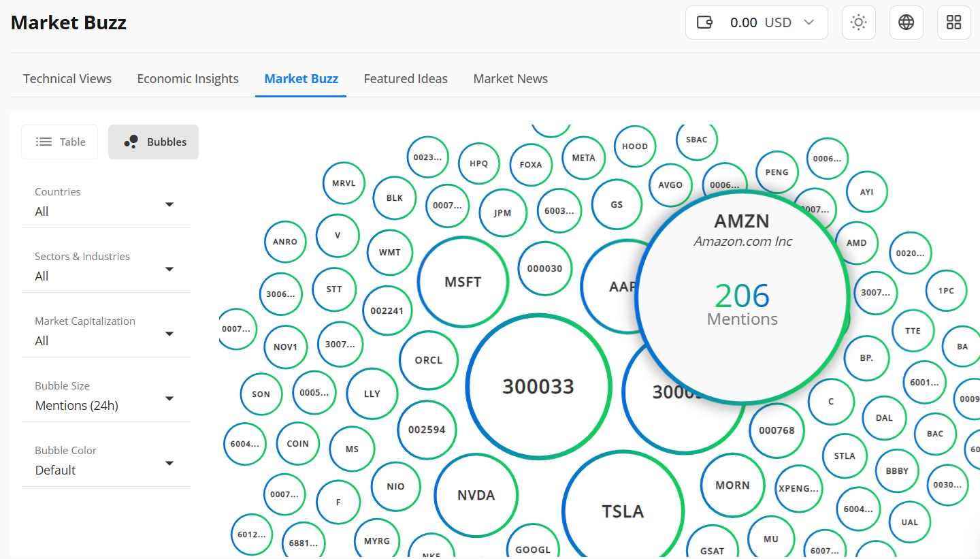Viewport: 980px width, 559px height.
Task: Click the STLA bubble
Action: point(845,456)
